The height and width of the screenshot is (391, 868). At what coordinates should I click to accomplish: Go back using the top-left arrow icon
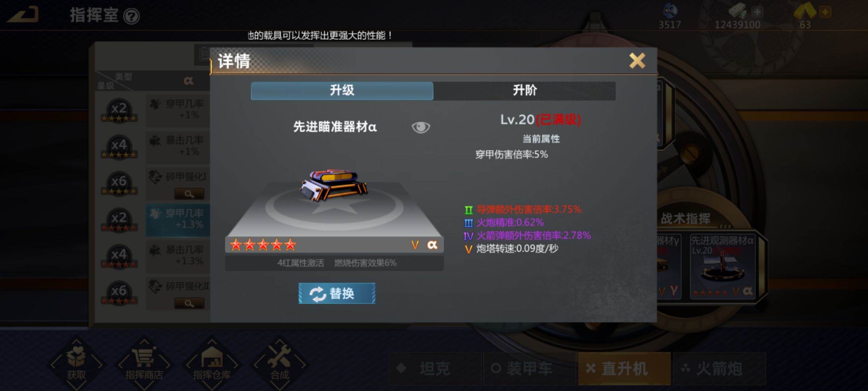click(x=23, y=14)
